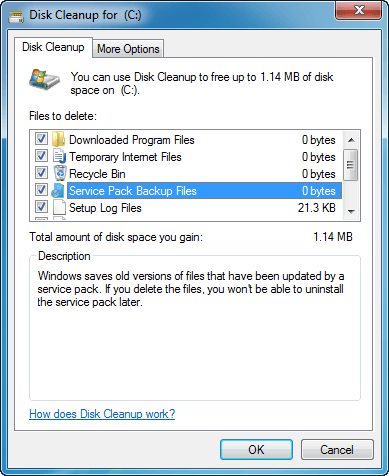Screen dimensions: 389x476
Task: Click the Temporary Internet Files document icon
Action: coord(59,156)
